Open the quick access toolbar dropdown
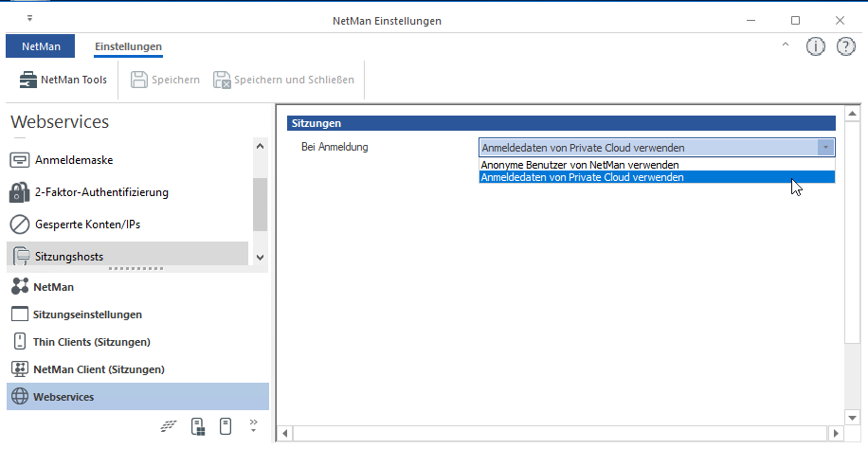 [29, 19]
